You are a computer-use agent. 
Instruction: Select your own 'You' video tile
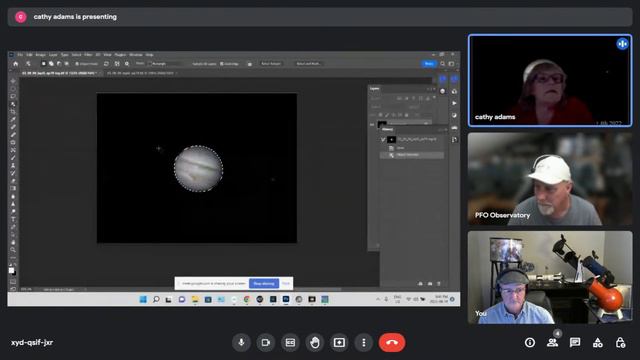click(550, 278)
